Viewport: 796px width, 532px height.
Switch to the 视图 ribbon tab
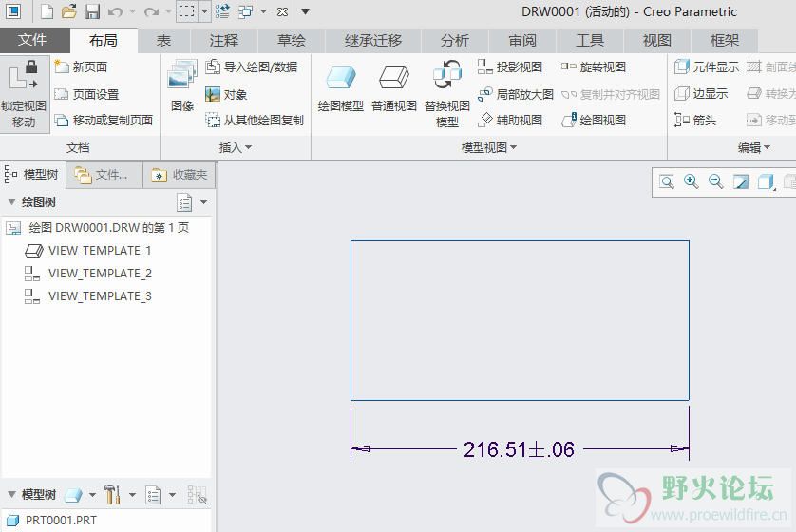[657, 41]
